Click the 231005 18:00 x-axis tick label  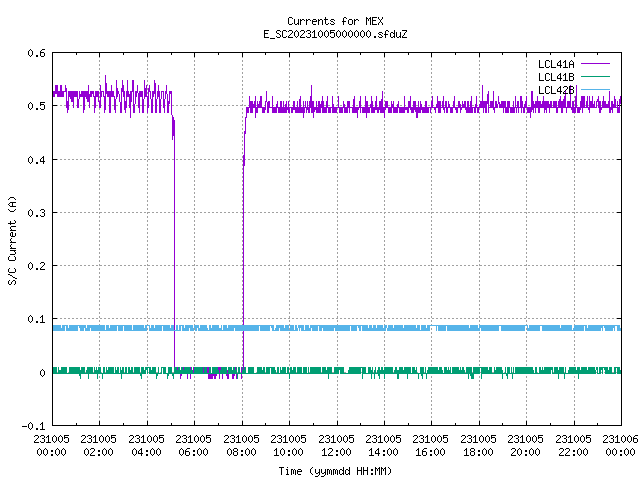click(x=478, y=446)
